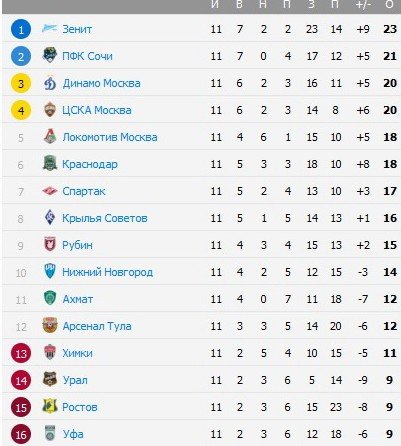Click the red position 16 badge
The height and width of the screenshot is (446, 401).
point(21,434)
